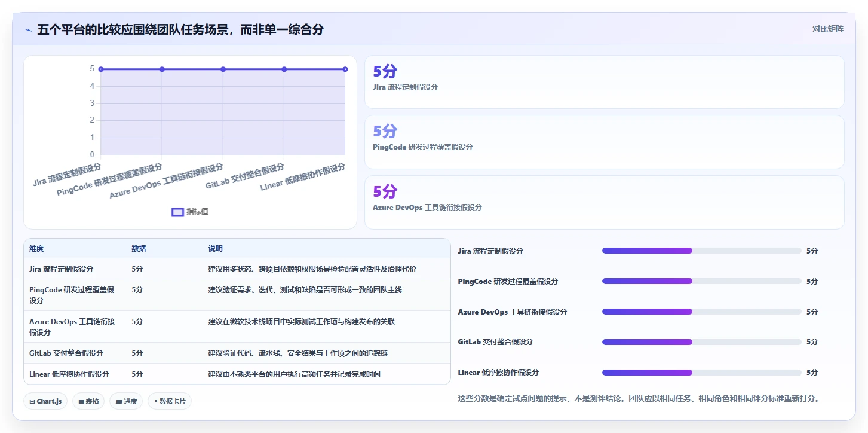Click the Jira 流程定制假设分 chart axis label
The width and height of the screenshot is (868, 433).
(x=67, y=175)
